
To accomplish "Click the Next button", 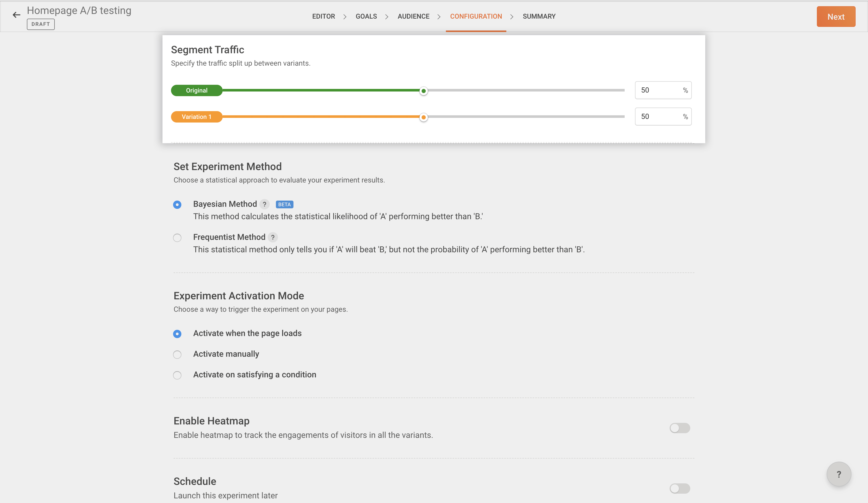I will click(836, 17).
